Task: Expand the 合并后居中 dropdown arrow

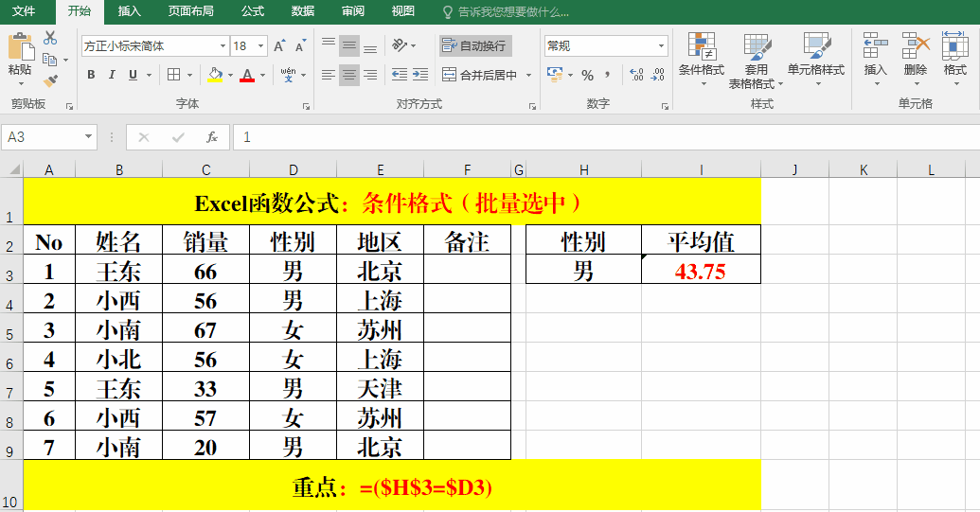Action: point(528,75)
